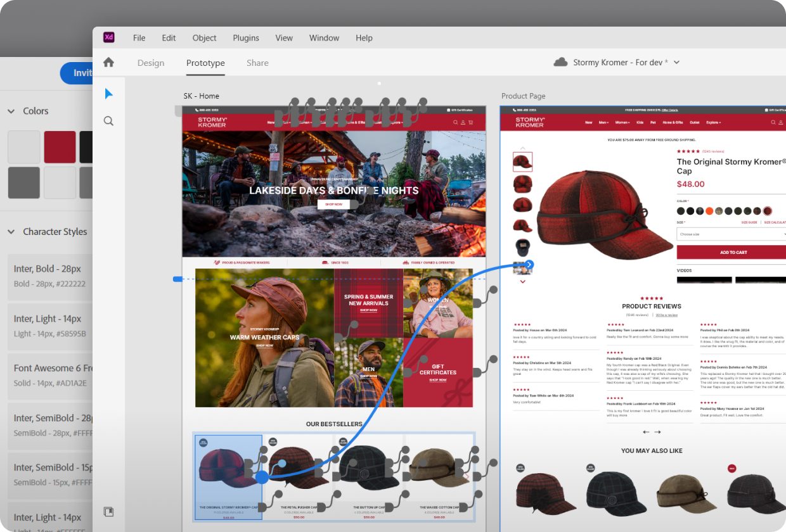Go to the XD Home screen icon
The image size is (786, 532).
(x=108, y=62)
